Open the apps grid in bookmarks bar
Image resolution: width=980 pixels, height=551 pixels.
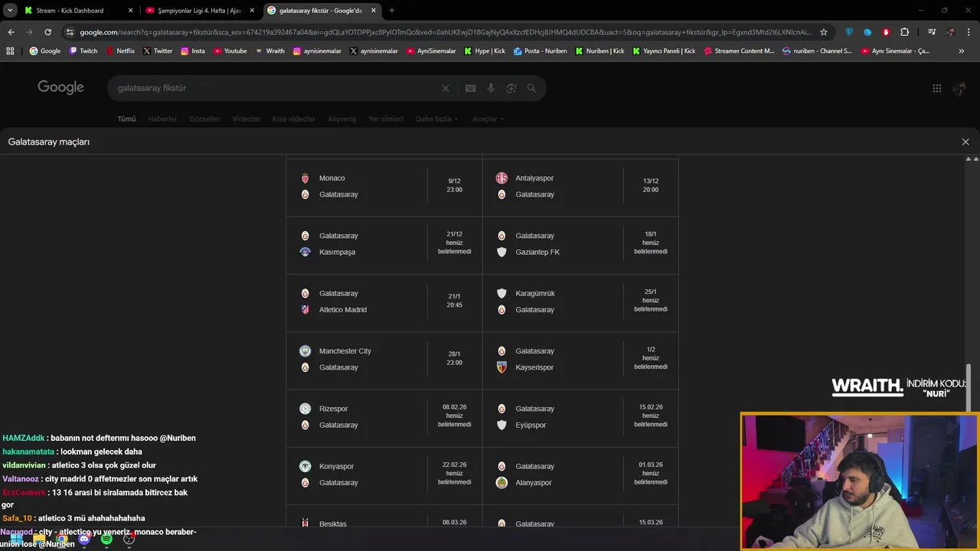[10, 51]
